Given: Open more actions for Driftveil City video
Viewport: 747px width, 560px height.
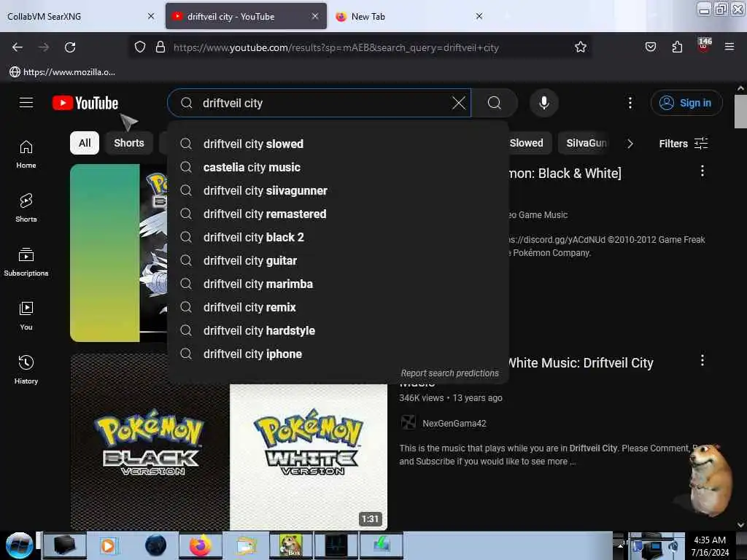Looking at the screenshot, I should (703, 360).
